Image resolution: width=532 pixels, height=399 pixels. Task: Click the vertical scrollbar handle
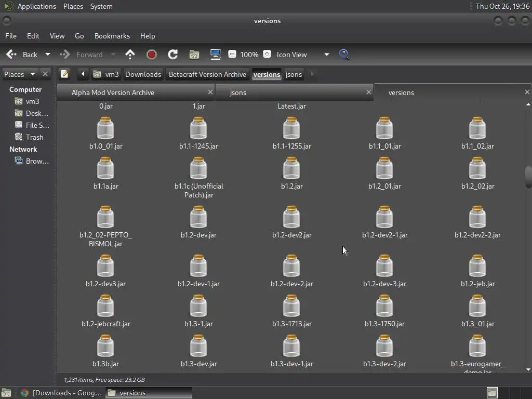(528, 177)
